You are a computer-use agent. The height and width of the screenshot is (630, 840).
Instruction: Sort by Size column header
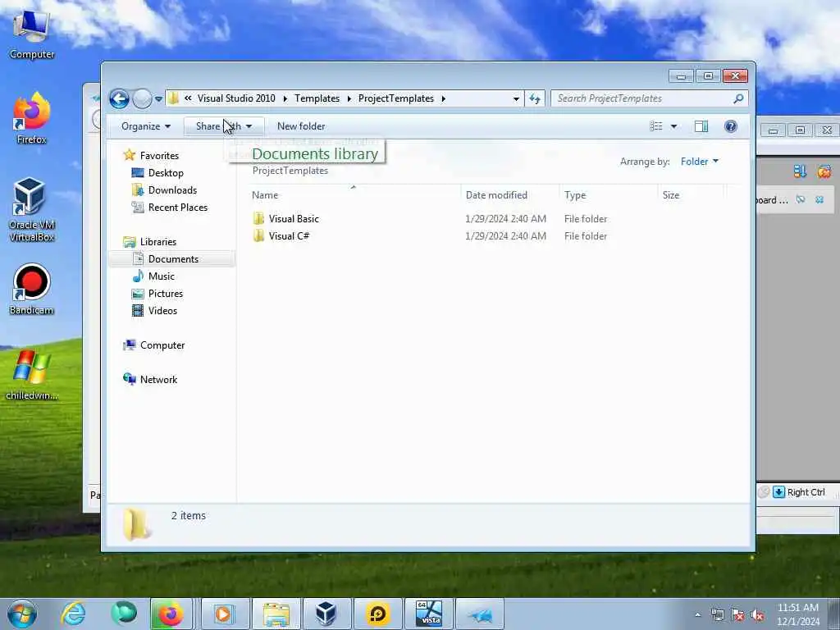pos(691,195)
